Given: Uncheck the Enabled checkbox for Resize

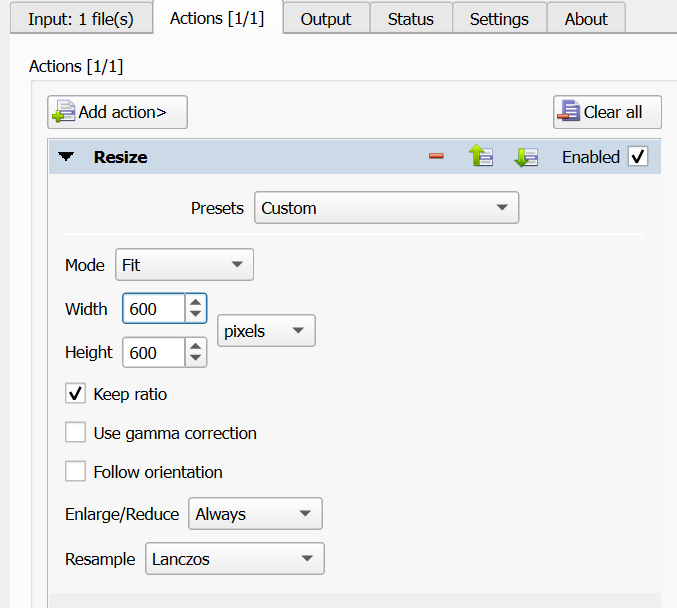Looking at the screenshot, I should pyautogui.click(x=637, y=157).
